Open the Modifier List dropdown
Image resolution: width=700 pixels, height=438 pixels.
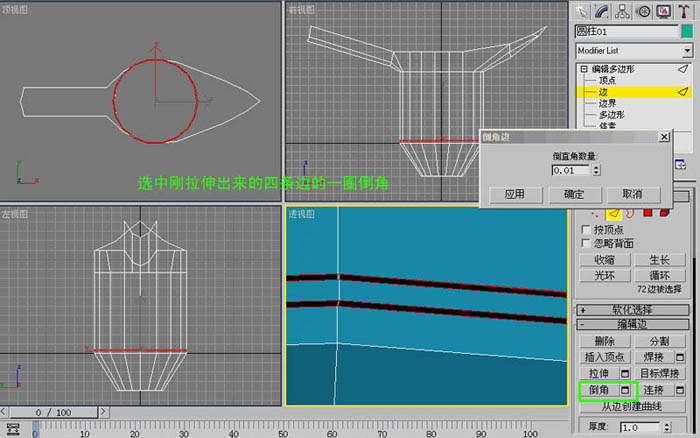click(x=688, y=51)
